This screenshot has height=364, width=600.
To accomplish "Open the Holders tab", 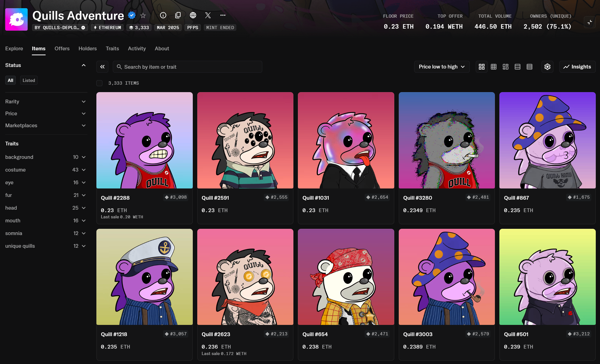I will 87,49.
